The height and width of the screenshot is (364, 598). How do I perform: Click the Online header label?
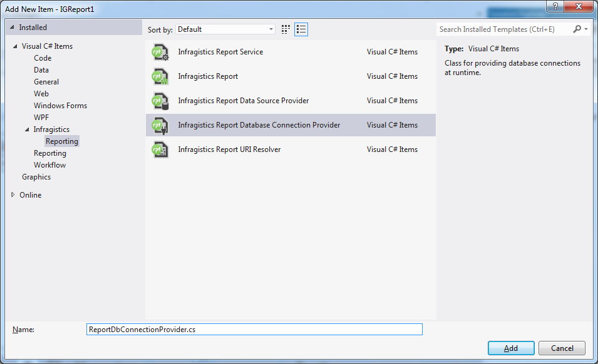pos(31,195)
